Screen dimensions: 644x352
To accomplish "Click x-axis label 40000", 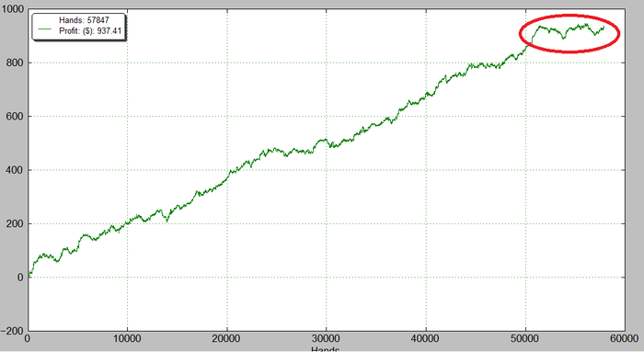I will click(x=426, y=339).
